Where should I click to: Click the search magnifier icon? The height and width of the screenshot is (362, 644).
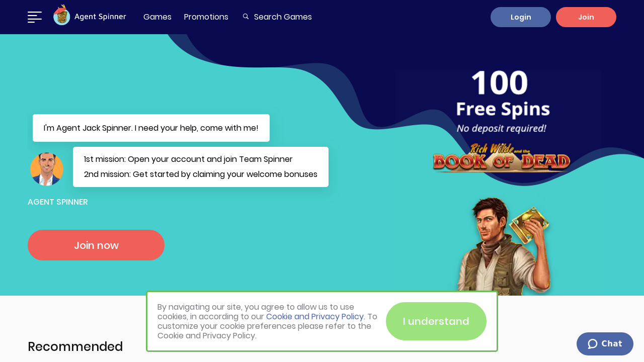pos(246,17)
